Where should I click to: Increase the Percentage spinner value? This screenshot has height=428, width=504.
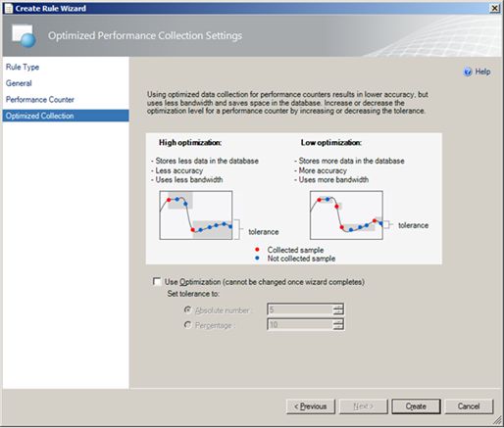(338, 321)
